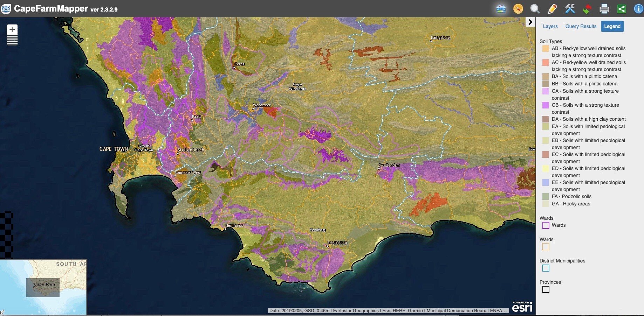
Task: Click the Somerset West label
Action: pos(187,173)
